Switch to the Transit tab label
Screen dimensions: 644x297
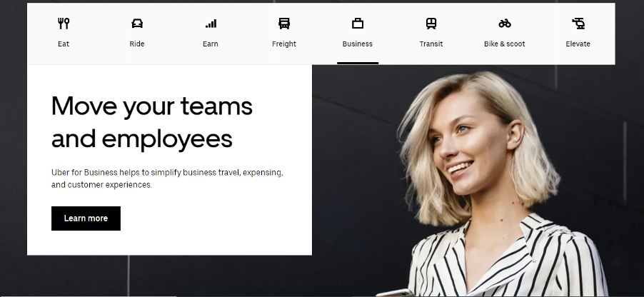(431, 44)
